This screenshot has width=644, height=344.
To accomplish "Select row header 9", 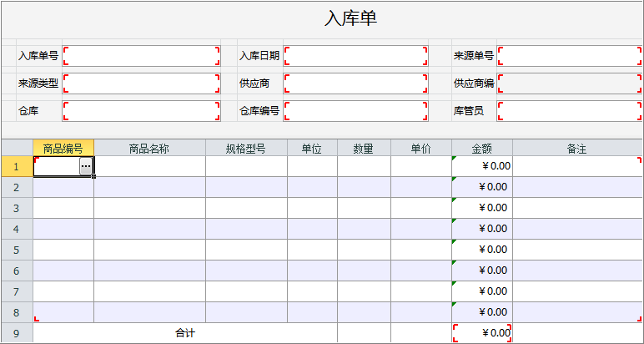I will tap(17, 333).
